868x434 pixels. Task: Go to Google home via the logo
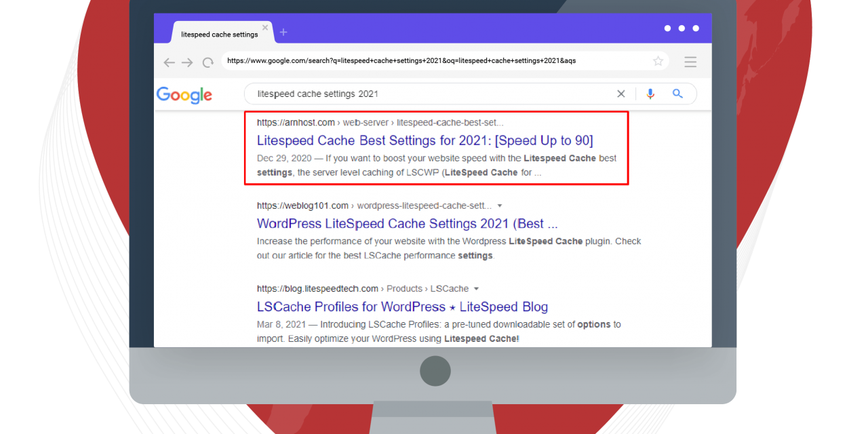(x=184, y=95)
